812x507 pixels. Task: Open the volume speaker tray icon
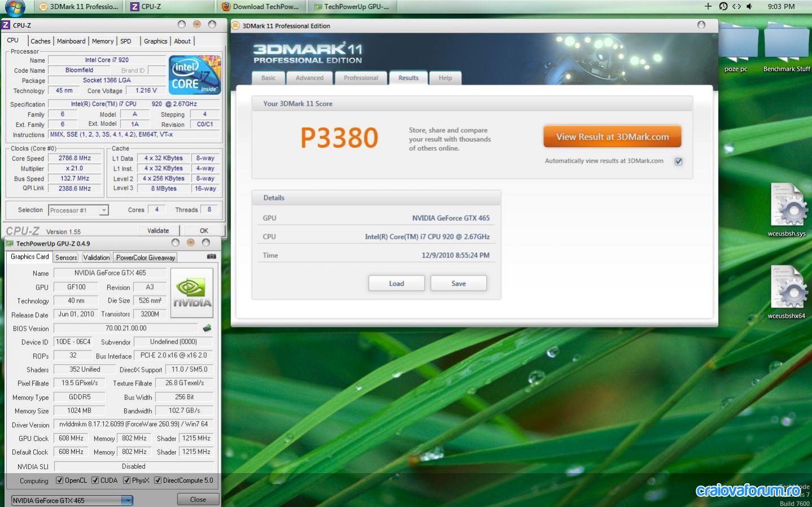click(749, 6)
